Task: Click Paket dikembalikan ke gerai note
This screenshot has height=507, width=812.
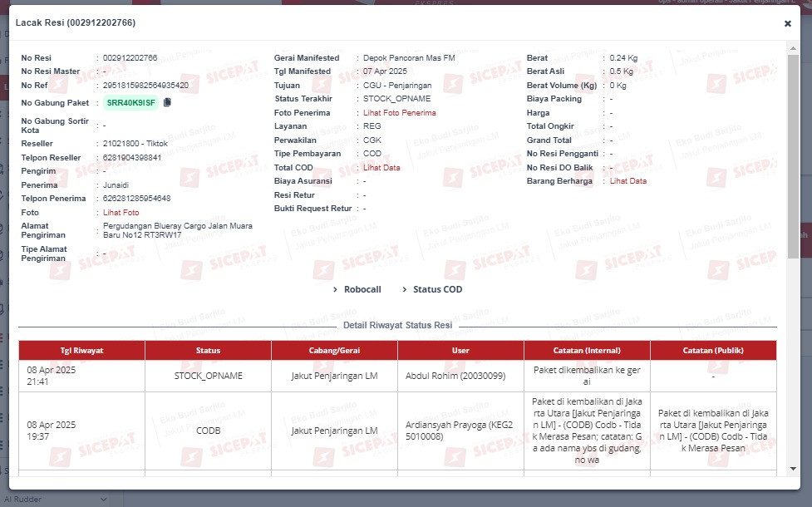Action: (587, 376)
